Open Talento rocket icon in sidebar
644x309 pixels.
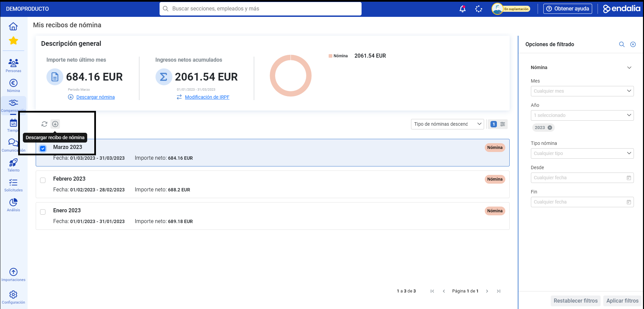(x=13, y=165)
